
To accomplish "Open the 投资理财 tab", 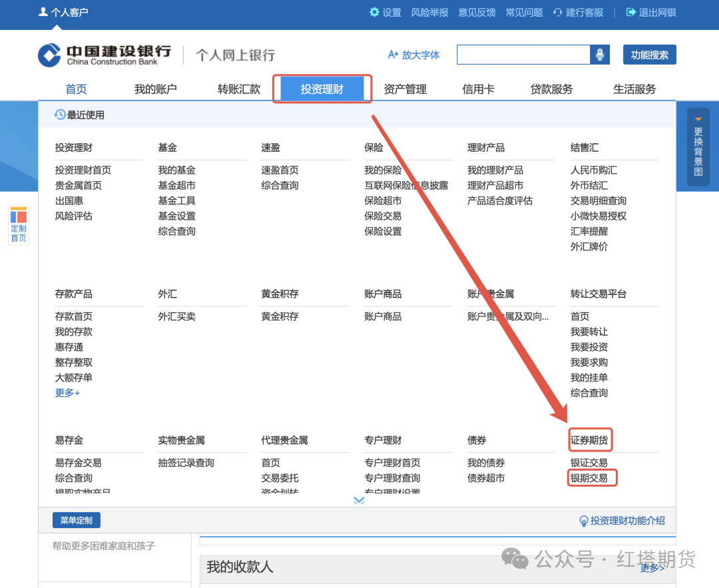I will click(322, 88).
